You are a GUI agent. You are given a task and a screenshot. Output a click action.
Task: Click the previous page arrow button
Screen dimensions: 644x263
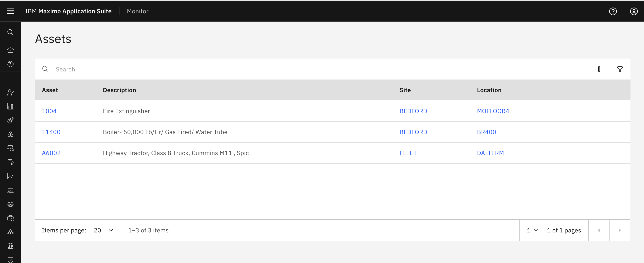[599, 230]
